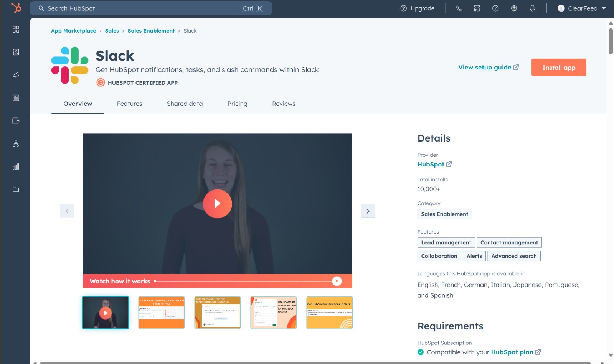This screenshot has height=364, width=614.
Task: Expand the ClearFeed account dropdown arrow
Action: pyautogui.click(x=604, y=8)
